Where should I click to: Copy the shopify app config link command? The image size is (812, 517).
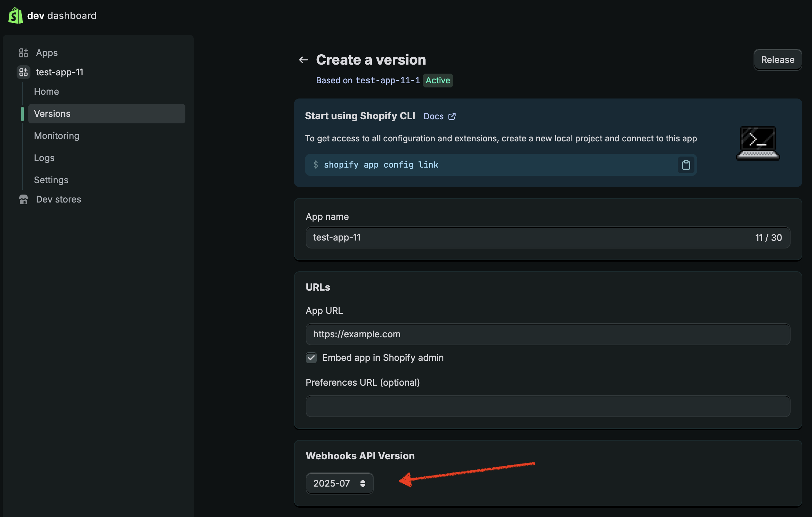[x=686, y=165]
